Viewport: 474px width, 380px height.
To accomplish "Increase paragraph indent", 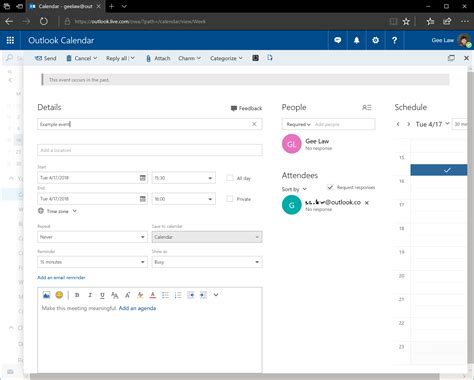I will point(203,295).
